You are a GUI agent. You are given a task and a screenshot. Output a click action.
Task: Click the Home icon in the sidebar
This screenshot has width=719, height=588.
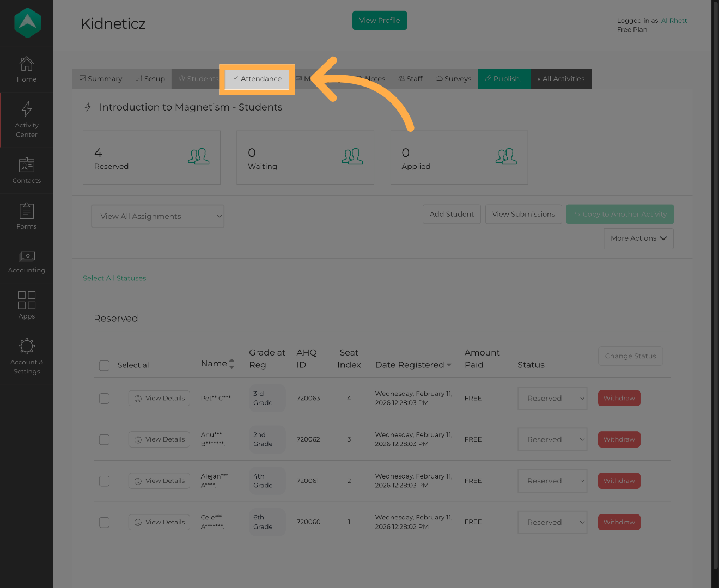click(27, 69)
